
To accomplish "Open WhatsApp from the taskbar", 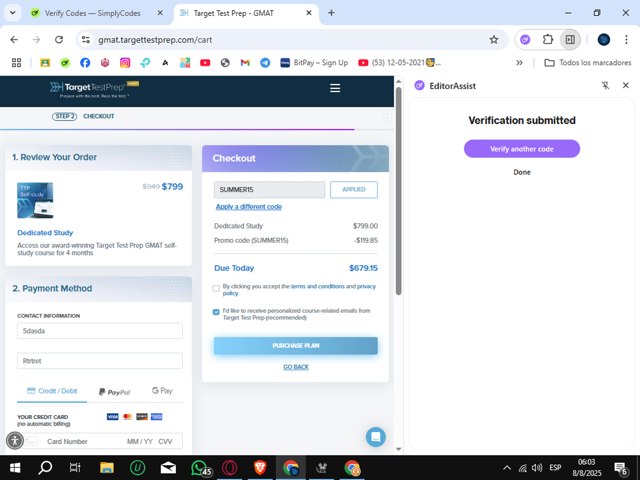I will tap(200, 468).
